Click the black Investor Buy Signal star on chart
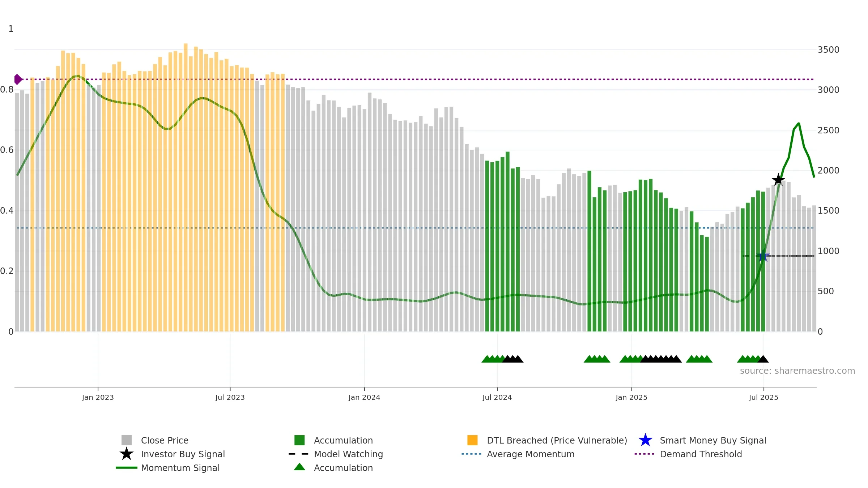The width and height of the screenshot is (868, 488). [778, 180]
